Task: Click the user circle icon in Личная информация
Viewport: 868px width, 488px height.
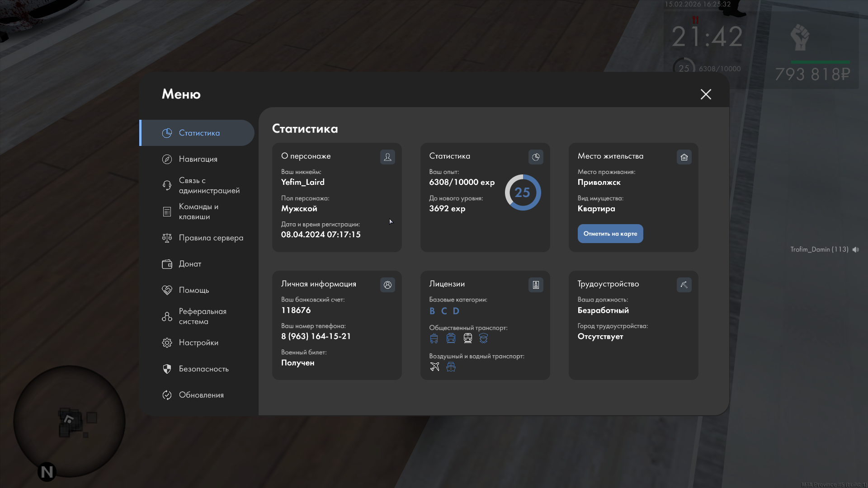Action: pos(387,285)
